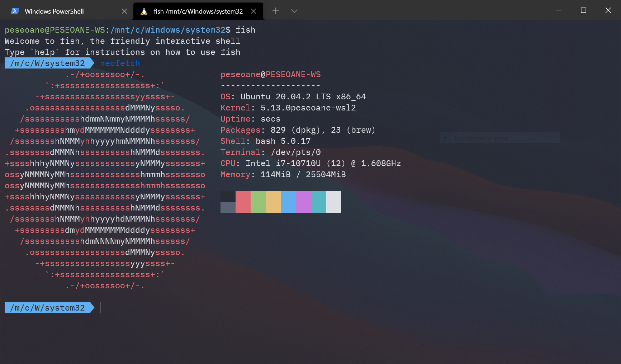The height and width of the screenshot is (364, 621).
Task: Close the Windows PowerShell tab
Action: coord(124,11)
